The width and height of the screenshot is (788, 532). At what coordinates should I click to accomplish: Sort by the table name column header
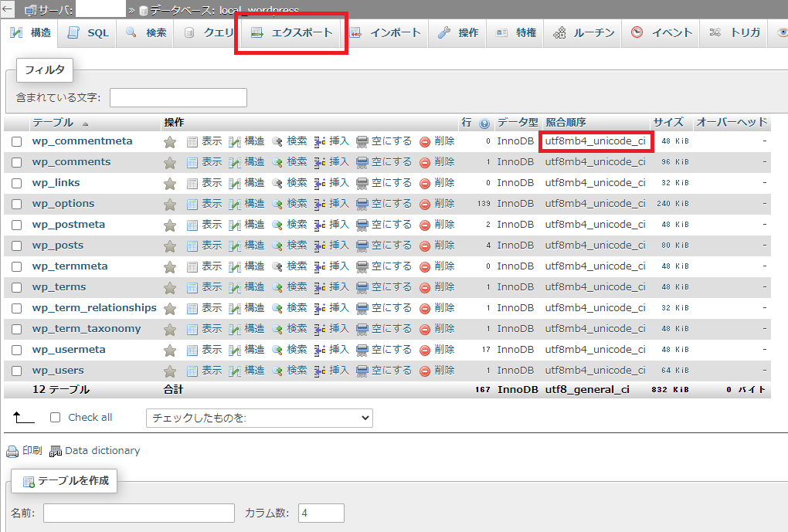[x=53, y=123]
